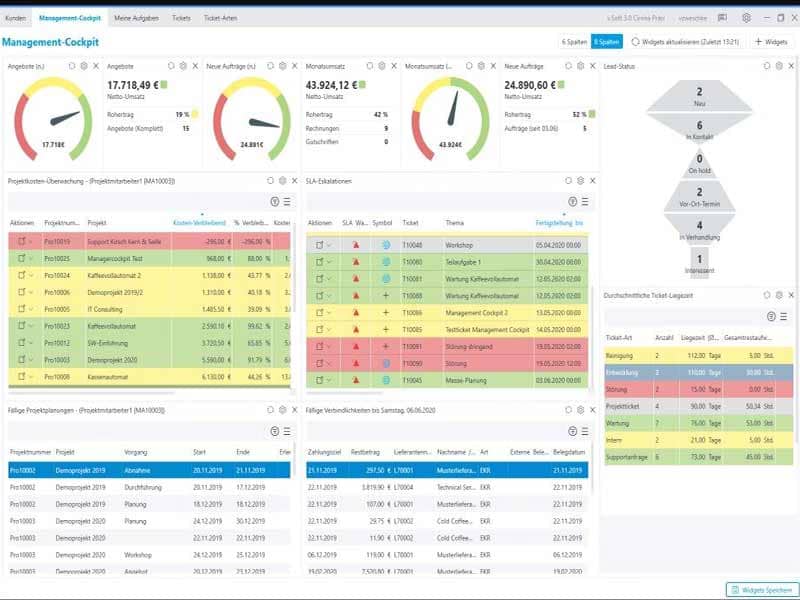Open filter icon in SLA-Eskalationen toolbar
Screen dimensions: 800x600
pos(572,202)
